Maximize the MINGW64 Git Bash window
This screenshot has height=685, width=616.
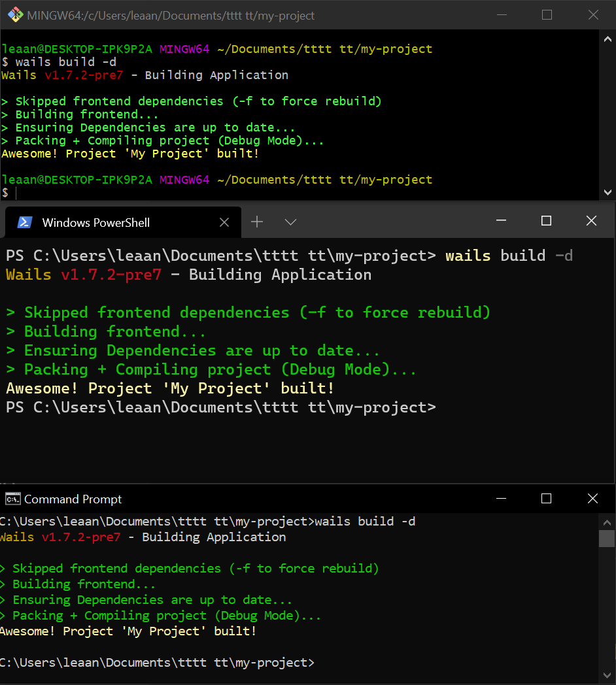(547, 15)
